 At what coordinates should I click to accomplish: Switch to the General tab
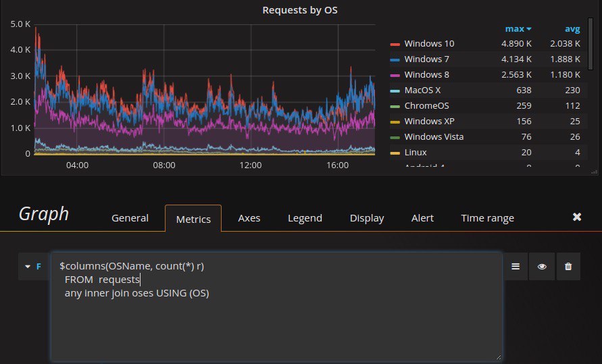click(x=130, y=218)
